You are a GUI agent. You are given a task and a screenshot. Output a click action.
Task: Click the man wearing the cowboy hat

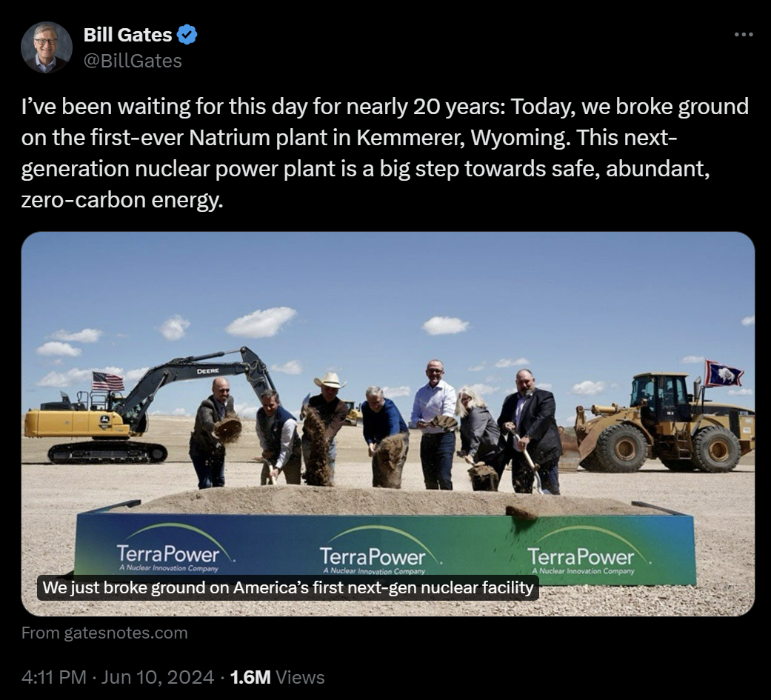point(324,428)
